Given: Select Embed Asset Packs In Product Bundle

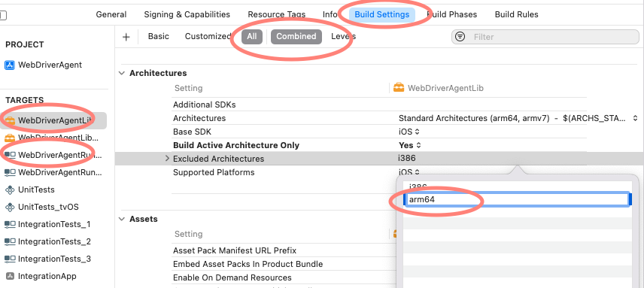Looking at the screenshot, I should click(248, 264).
